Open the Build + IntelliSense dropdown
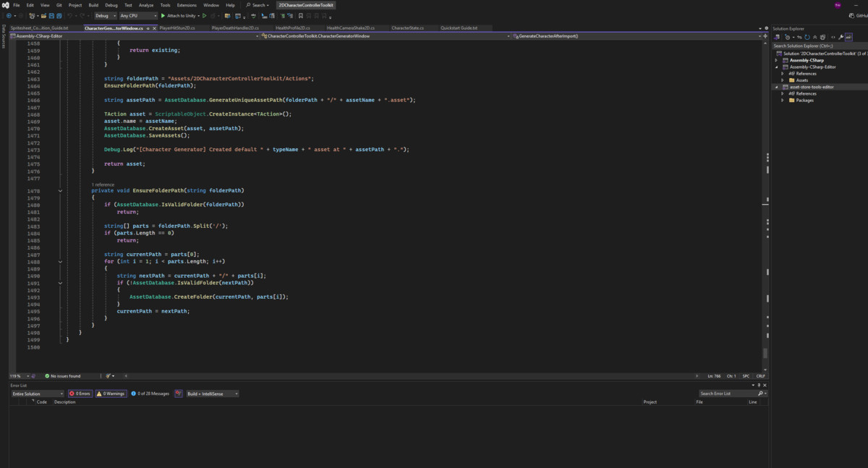 [x=213, y=393]
